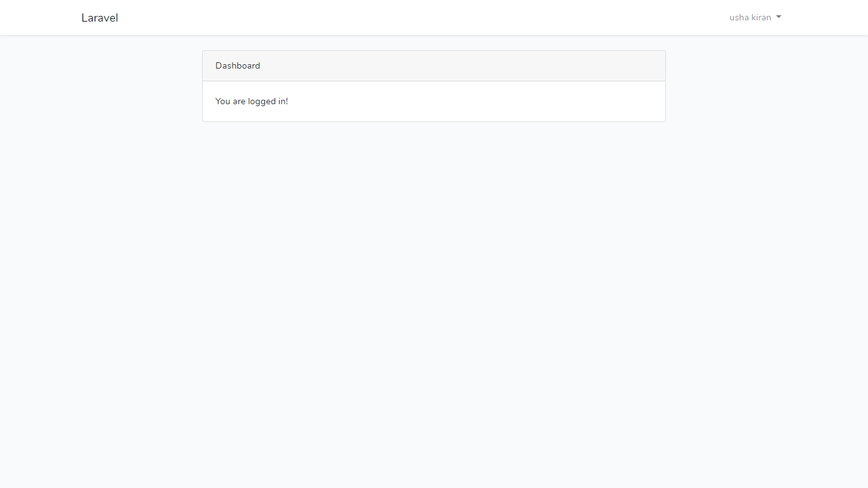Click the word "usha" in the navbar
The image size is (868, 488).
[x=739, y=18]
